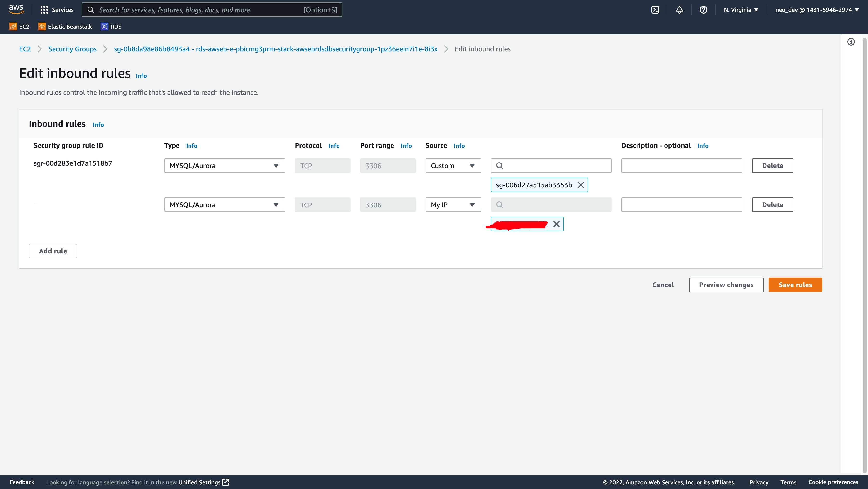This screenshot has height=489, width=868.
Task: Open Type dropdown for the new rule
Action: (x=224, y=205)
